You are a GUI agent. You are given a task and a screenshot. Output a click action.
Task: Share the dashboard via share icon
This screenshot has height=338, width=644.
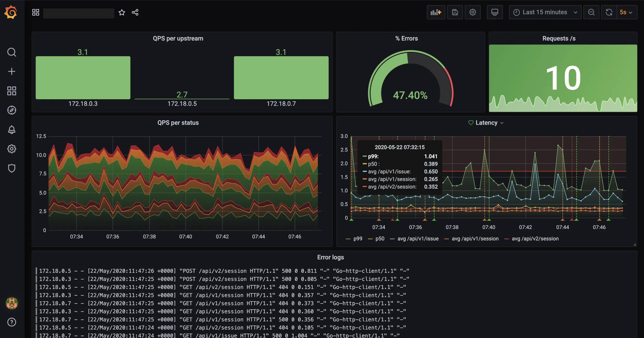[135, 12]
